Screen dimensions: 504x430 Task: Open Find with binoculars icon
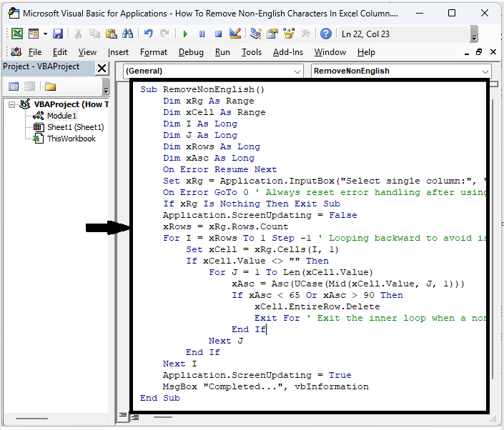click(127, 34)
